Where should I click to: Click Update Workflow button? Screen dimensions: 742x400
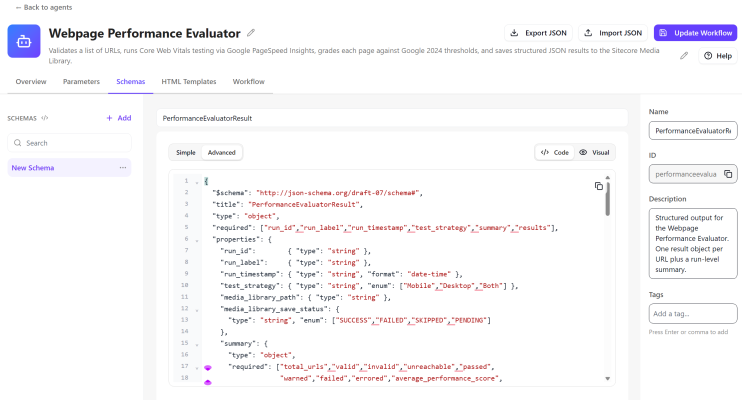[695, 33]
